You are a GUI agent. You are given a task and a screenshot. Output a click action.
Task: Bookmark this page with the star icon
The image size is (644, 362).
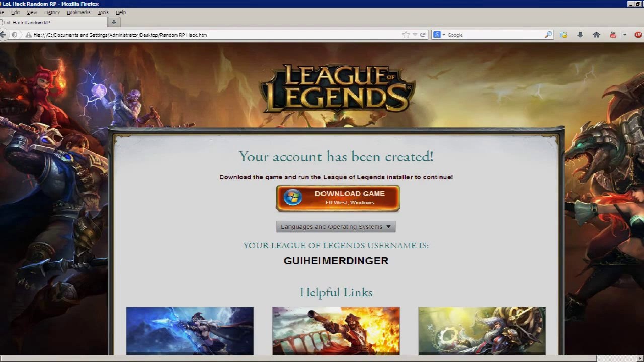[406, 35]
